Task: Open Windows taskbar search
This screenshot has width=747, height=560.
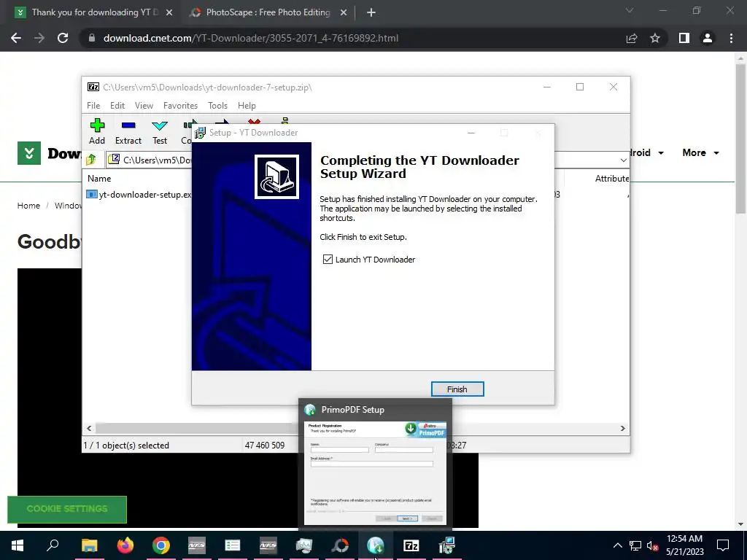Action: (x=53, y=545)
